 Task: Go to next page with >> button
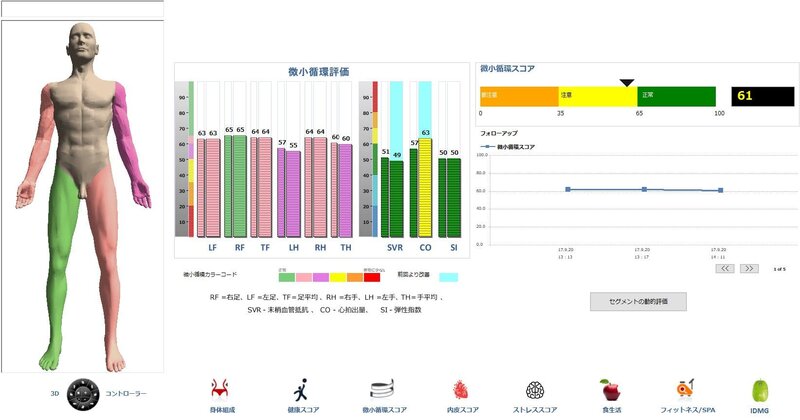coord(748,268)
